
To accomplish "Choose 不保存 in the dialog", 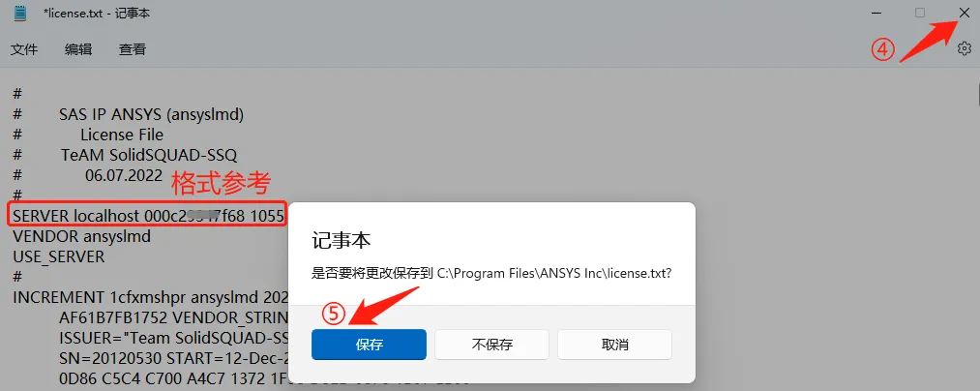I will pyautogui.click(x=491, y=345).
